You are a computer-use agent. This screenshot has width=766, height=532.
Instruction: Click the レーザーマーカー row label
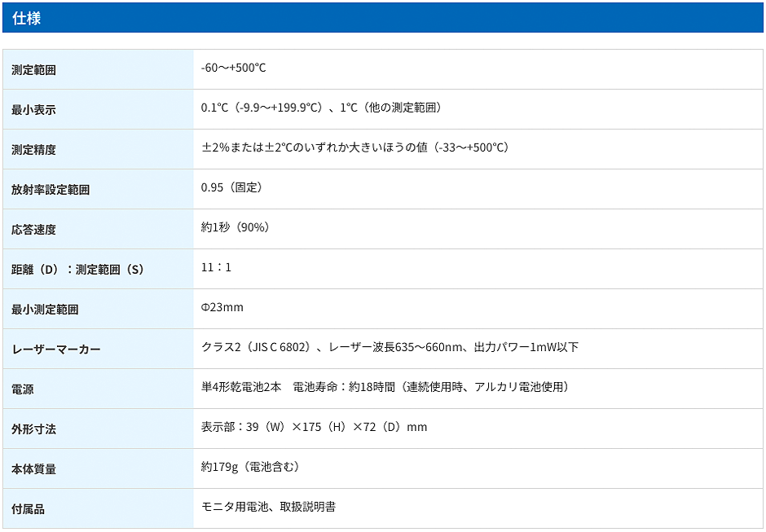(x=56, y=350)
